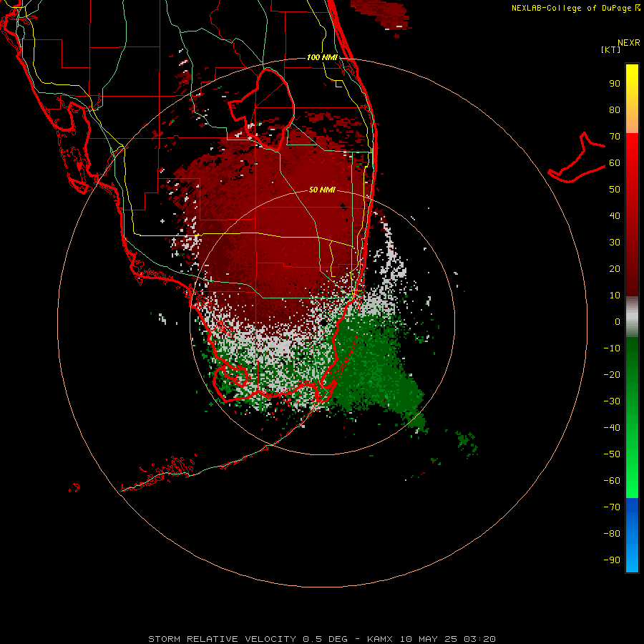Click the 70 value on color scale
This screenshot has height=644, width=644.
615,137
